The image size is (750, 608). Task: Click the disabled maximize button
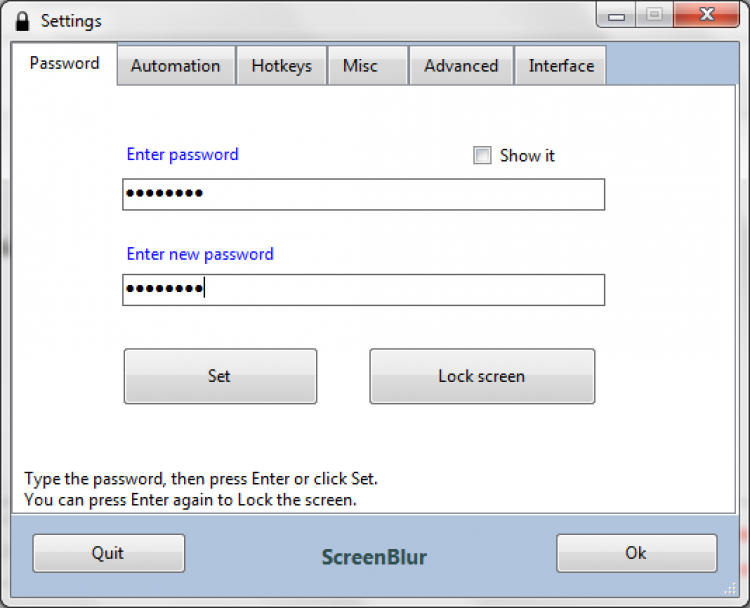tap(654, 15)
